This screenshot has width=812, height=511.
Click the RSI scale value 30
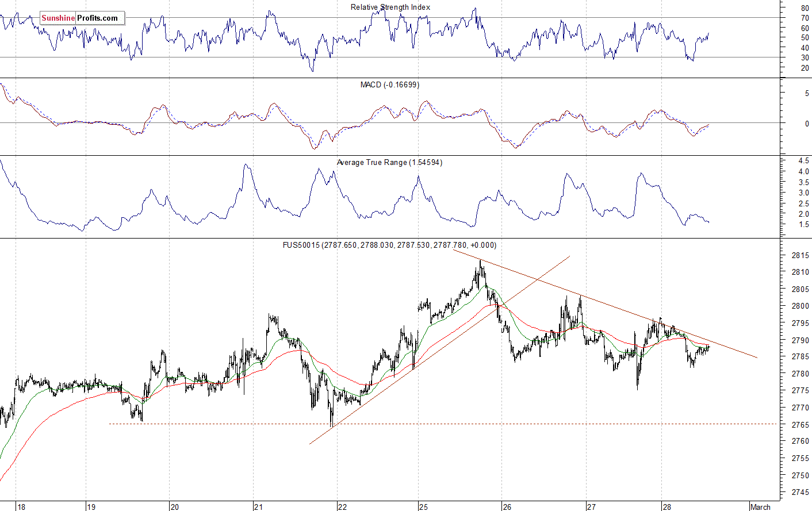[805, 58]
